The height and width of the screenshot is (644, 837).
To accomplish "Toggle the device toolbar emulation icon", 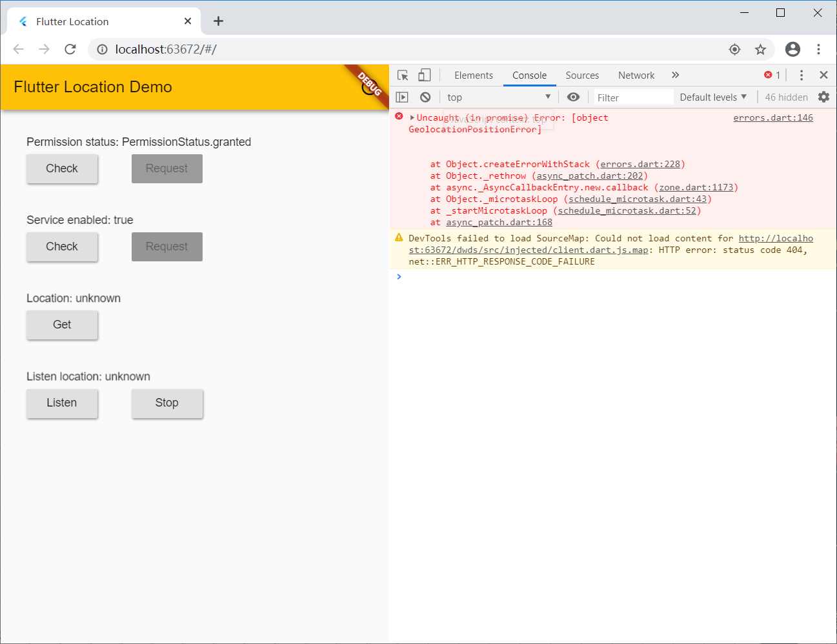I will (x=424, y=75).
